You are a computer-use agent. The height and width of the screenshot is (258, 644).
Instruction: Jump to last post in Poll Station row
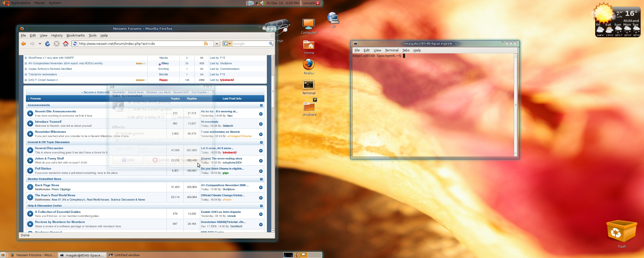(261, 171)
